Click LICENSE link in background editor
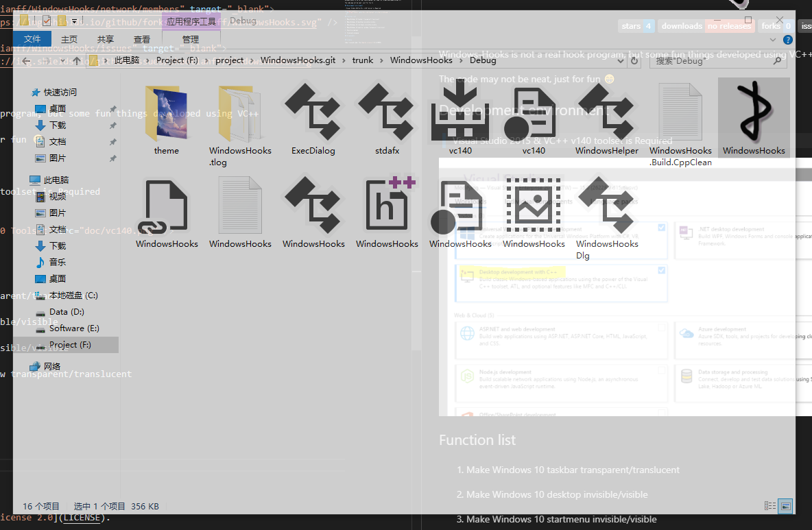Screen dimensions: 812x530 [x=82, y=518]
